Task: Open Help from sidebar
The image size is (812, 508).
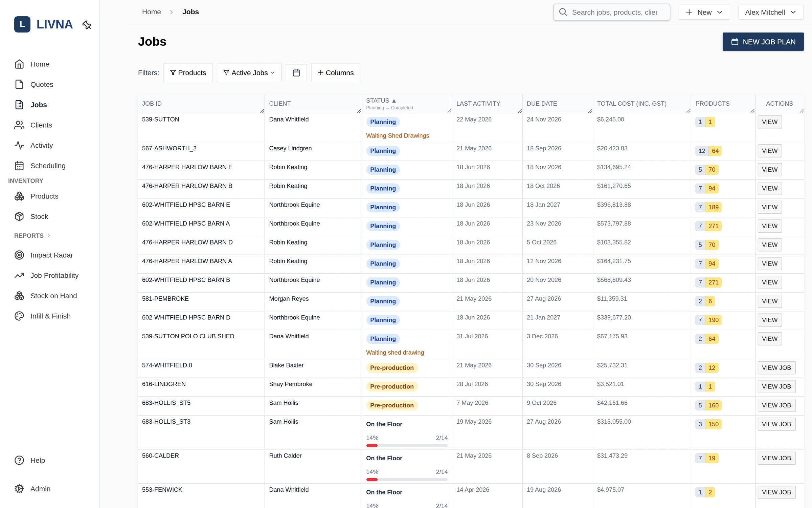Action: (x=30, y=460)
